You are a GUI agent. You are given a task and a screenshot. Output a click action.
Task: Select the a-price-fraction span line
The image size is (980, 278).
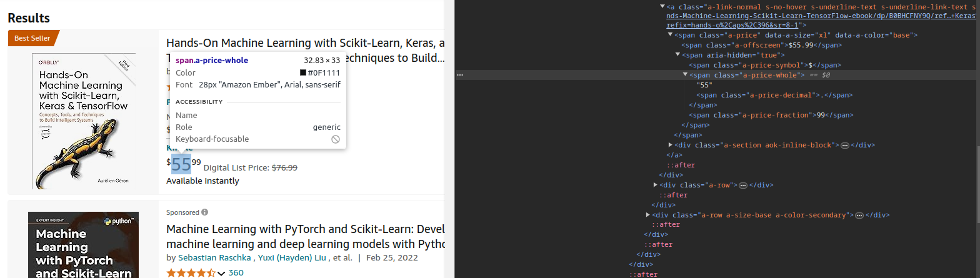pos(771,115)
